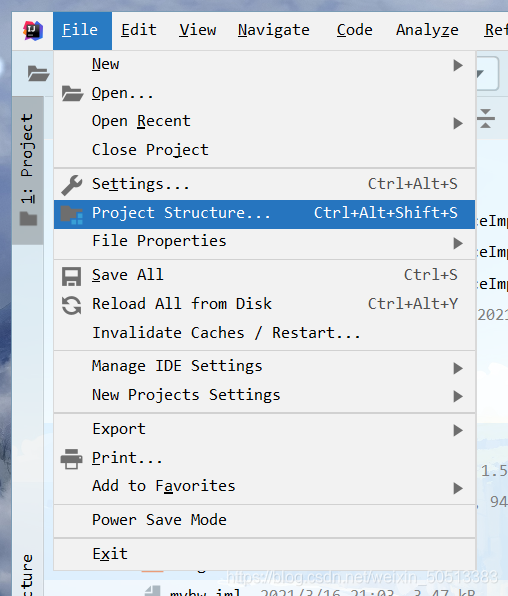This screenshot has width=508, height=596.
Task: Click the wrench icon beside Settings
Action: (71, 185)
